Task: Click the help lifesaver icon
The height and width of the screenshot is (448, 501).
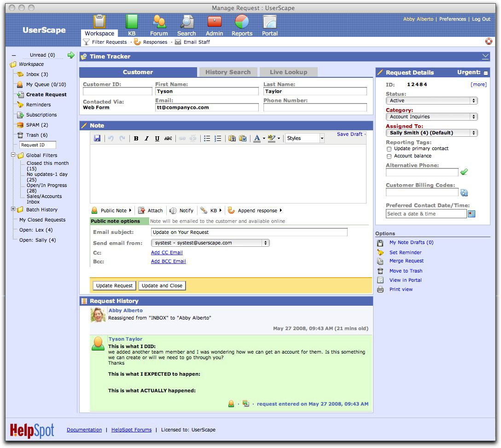Action: tap(489, 41)
